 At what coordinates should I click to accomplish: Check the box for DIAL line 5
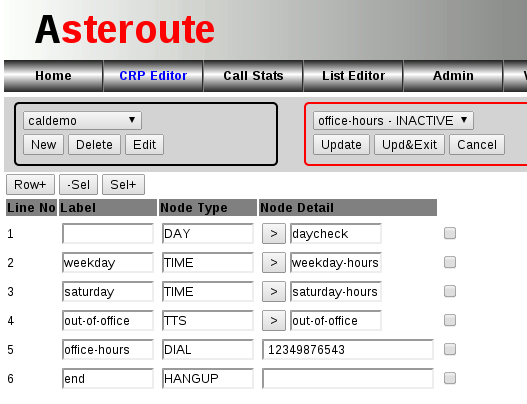tap(450, 349)
